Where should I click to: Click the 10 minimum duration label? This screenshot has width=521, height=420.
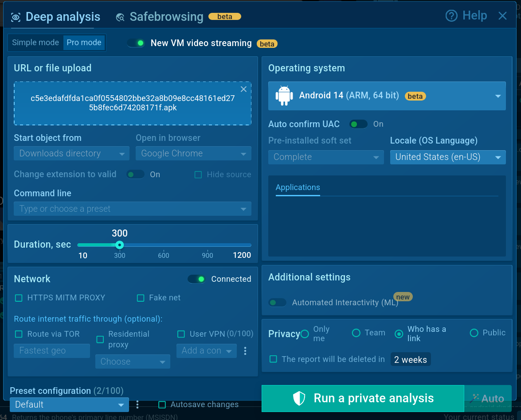coord(83,256)
